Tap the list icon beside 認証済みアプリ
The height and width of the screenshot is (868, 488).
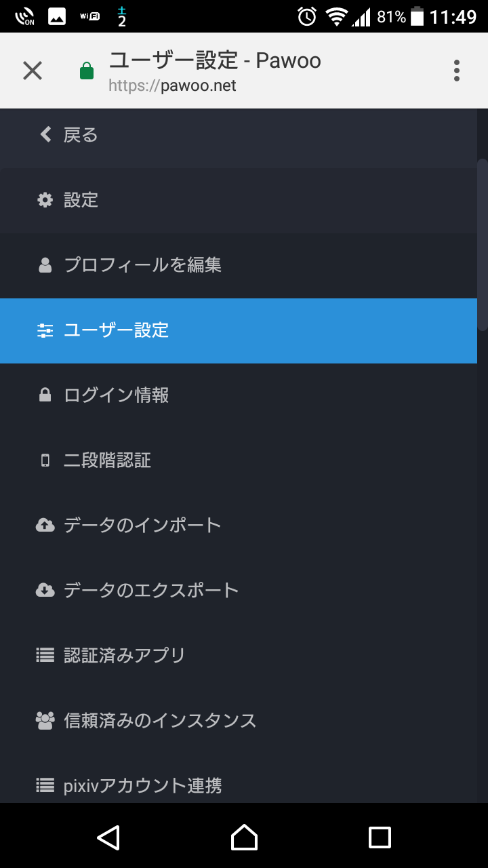click(45, 654)
